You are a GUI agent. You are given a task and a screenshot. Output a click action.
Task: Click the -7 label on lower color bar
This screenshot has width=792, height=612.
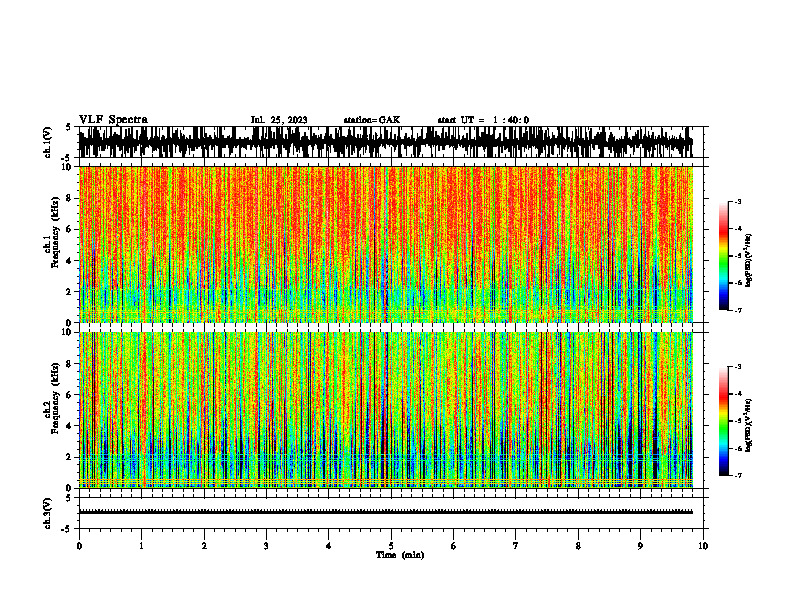(738, 475)
